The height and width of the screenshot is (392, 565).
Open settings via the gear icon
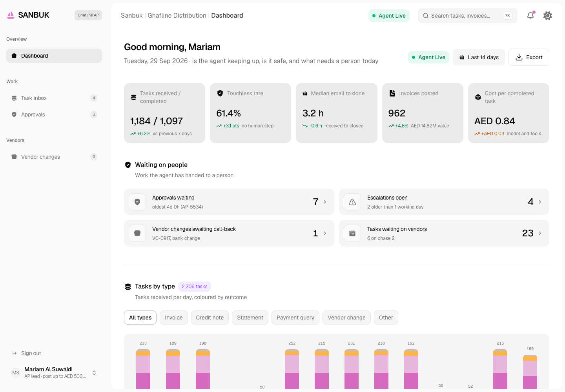(x=548, y=16)
